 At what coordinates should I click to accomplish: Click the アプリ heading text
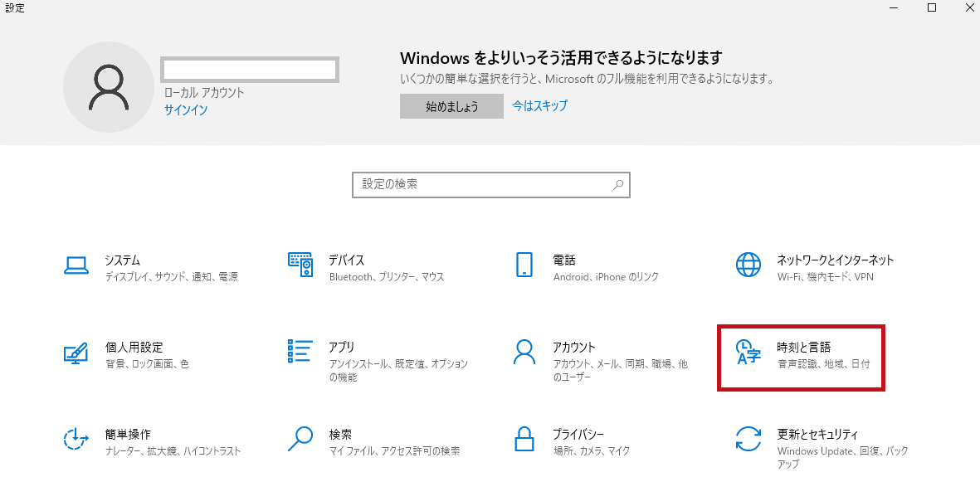342,347
